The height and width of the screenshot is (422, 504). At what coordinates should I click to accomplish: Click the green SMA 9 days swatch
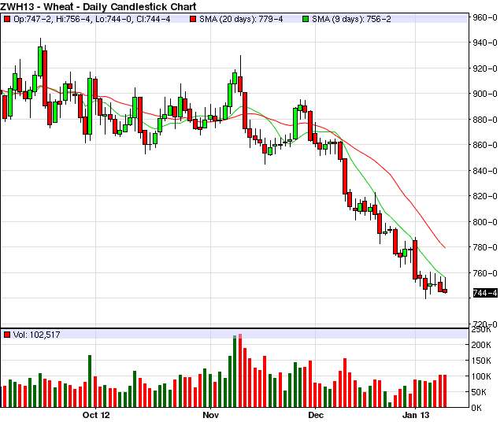[x=306, y=19]
